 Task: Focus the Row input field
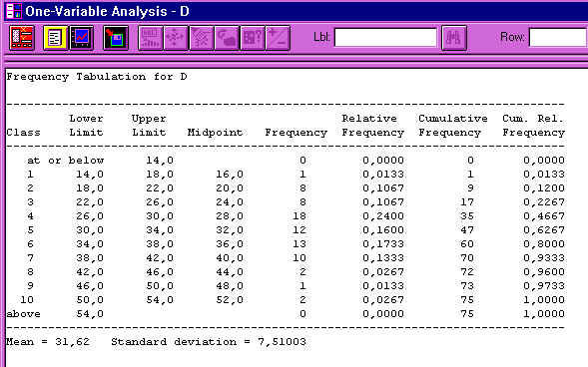558,38
